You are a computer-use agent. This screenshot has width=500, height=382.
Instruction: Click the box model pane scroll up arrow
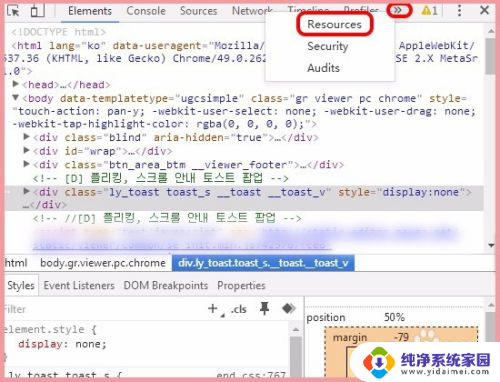[491, 304]
